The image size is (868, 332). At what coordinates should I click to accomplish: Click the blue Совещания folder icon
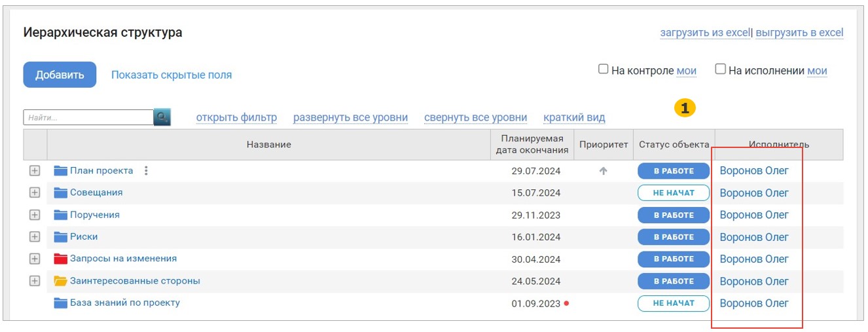pyautogui.click(x=61, y=193)
